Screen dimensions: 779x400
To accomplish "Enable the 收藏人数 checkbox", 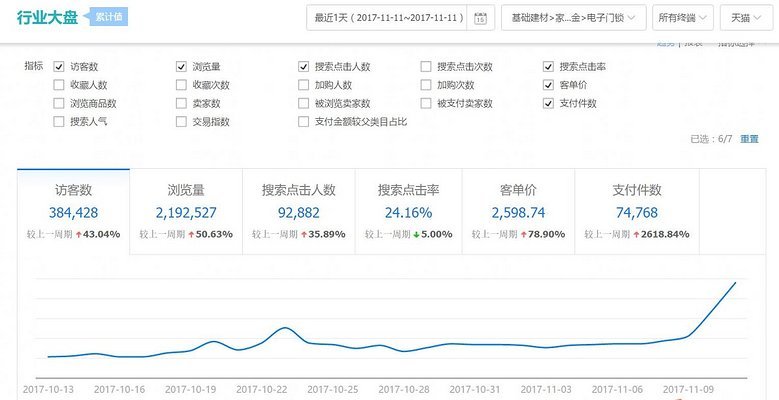I will [59, 85].
